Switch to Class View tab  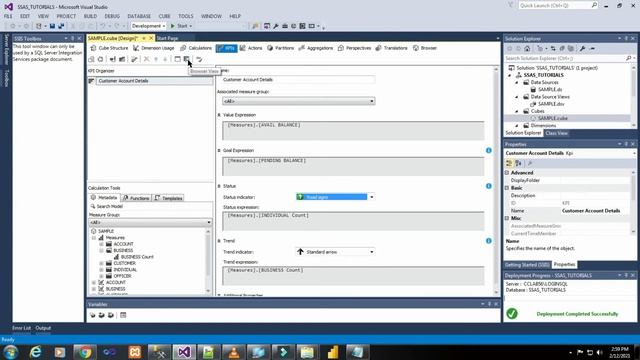tap(556, 133)
